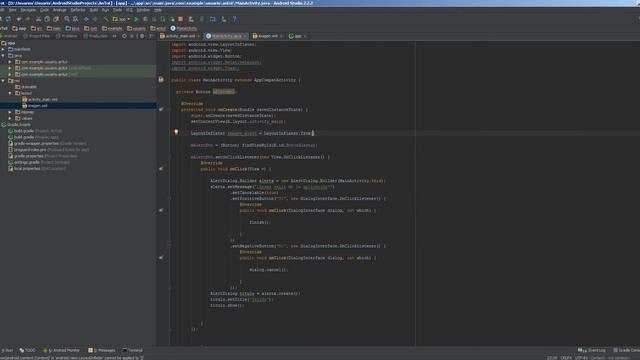Expand first com.example.usuario.antut package
This screenshot has width=640, height=360.
tap(10, 62)
